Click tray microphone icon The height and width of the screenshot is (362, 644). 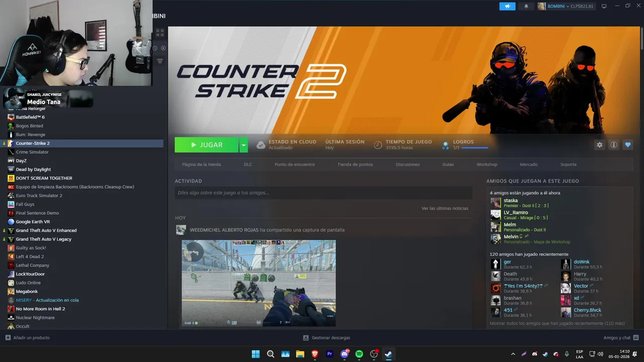pyautogui.click(x=567, y=354)
